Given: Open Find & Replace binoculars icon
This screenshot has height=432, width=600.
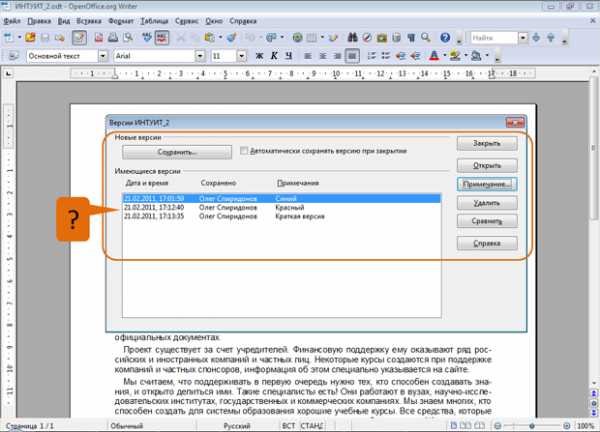Looking at the screenshot, I should [x=352, y=37].
